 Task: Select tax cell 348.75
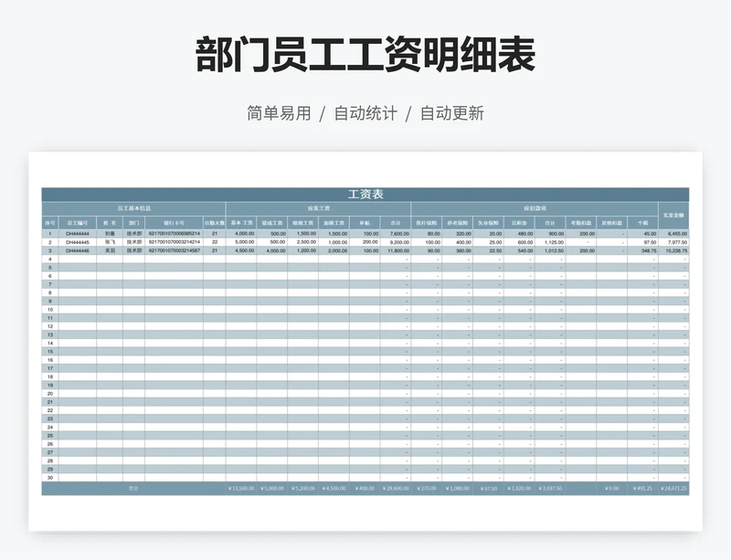click(642, 251)
